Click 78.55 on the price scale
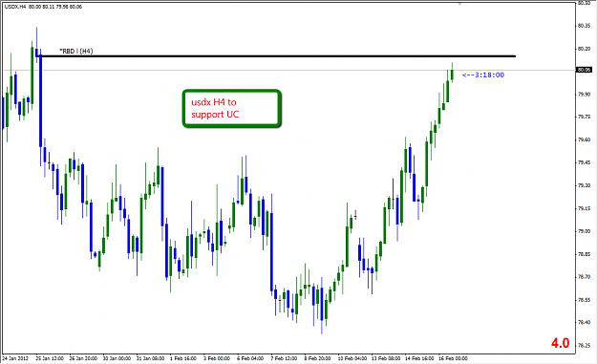This screenshot has height=364, width=597. 584,300
